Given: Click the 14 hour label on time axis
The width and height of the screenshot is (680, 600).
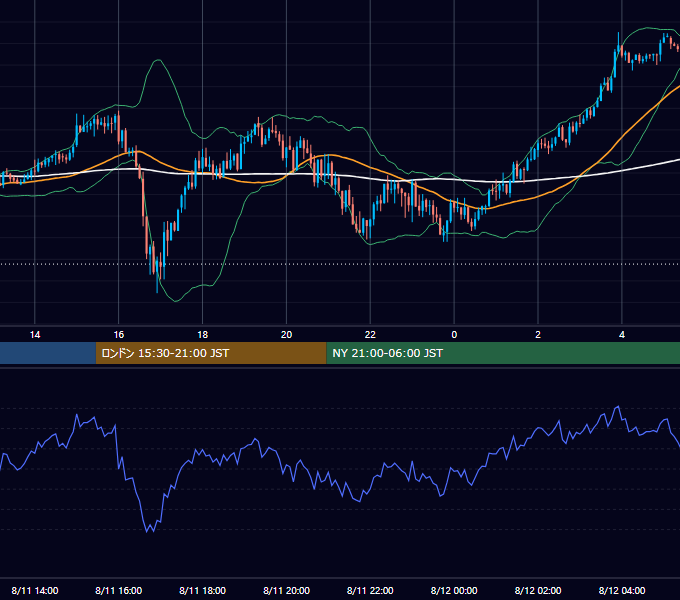Looking at the screenshot, I should [x=35, y=335].
